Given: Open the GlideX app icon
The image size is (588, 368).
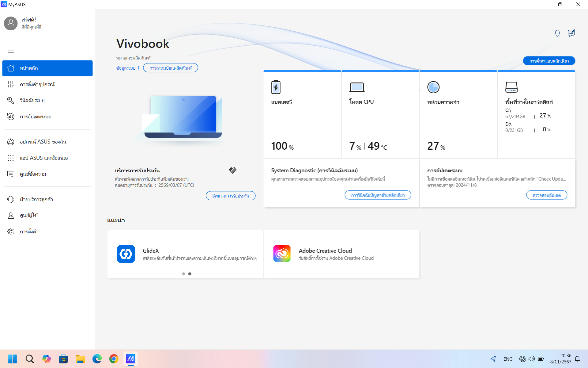Looking at the screenshot, I should tap(126, 254).
